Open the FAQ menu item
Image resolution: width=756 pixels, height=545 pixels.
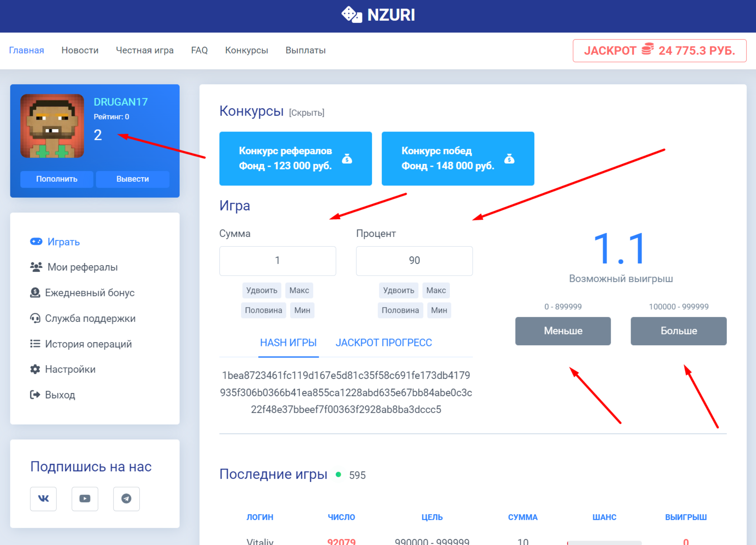[200, 50]
